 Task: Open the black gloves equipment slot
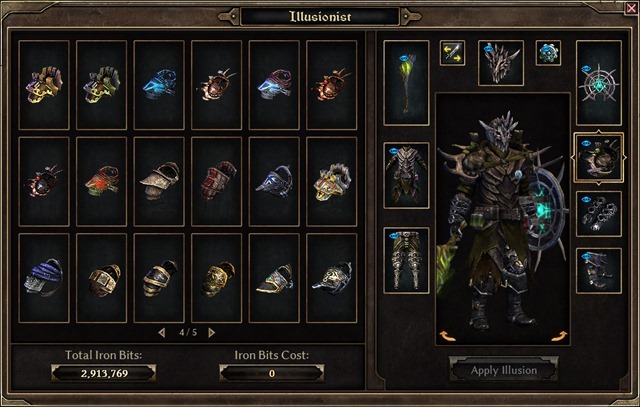click(x=599, y=214)
